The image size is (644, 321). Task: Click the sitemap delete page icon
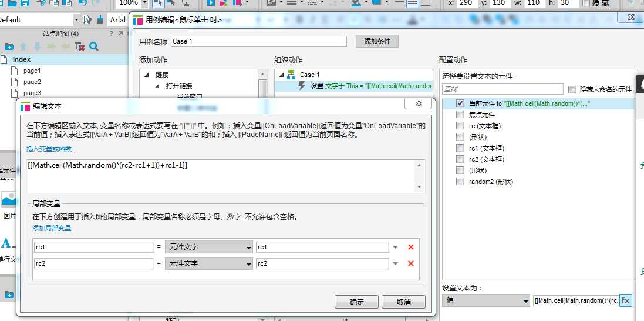80,46
